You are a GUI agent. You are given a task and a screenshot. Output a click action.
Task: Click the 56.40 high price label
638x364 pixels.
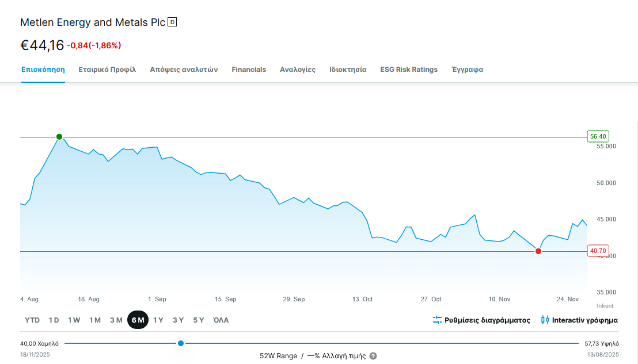click(598, 136)
